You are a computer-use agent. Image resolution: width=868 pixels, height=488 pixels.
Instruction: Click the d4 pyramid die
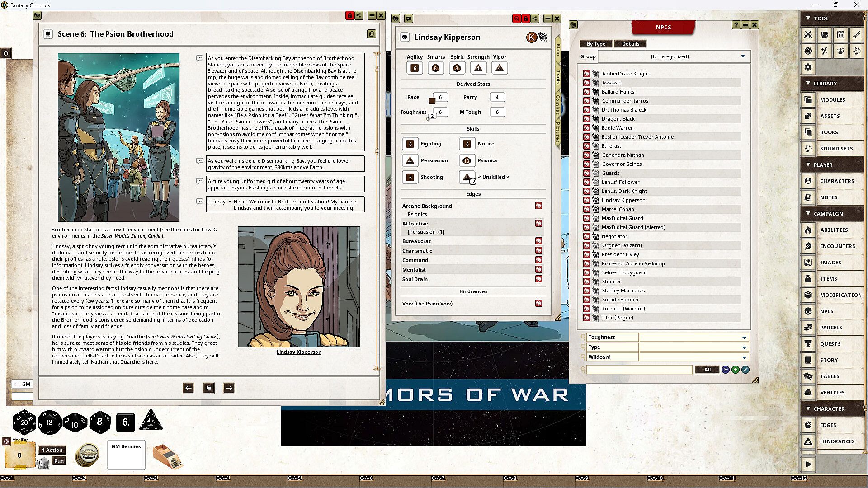pos(151,421)
